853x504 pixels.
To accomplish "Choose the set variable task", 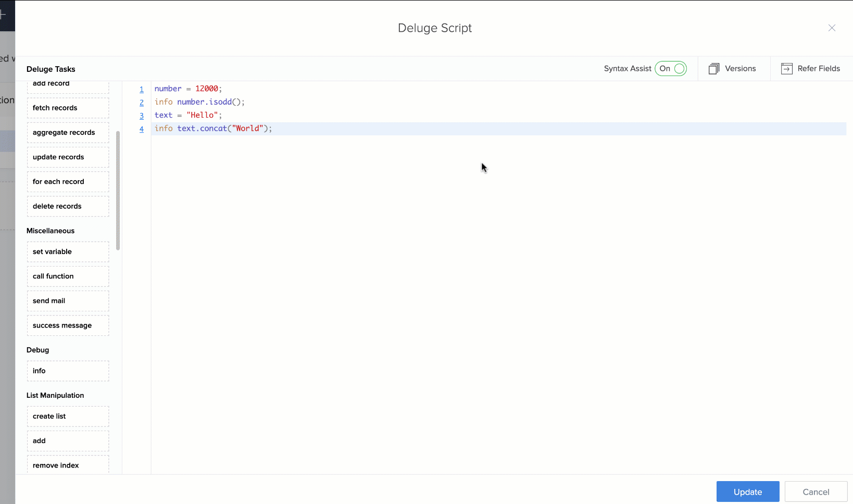I will point(68,251).
